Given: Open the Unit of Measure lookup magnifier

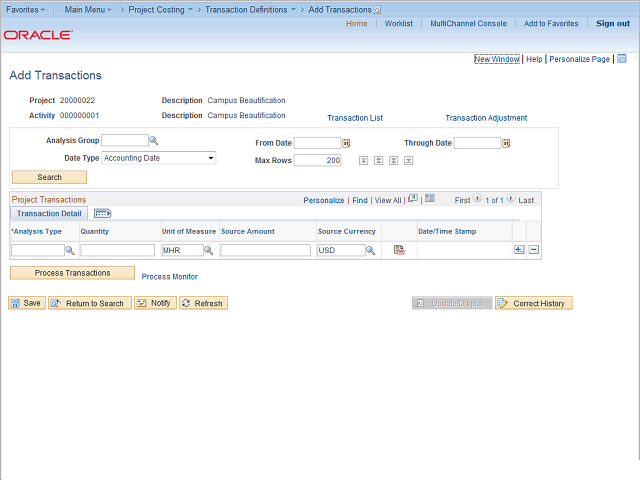Looking at the screenshot, I should 209,250.
